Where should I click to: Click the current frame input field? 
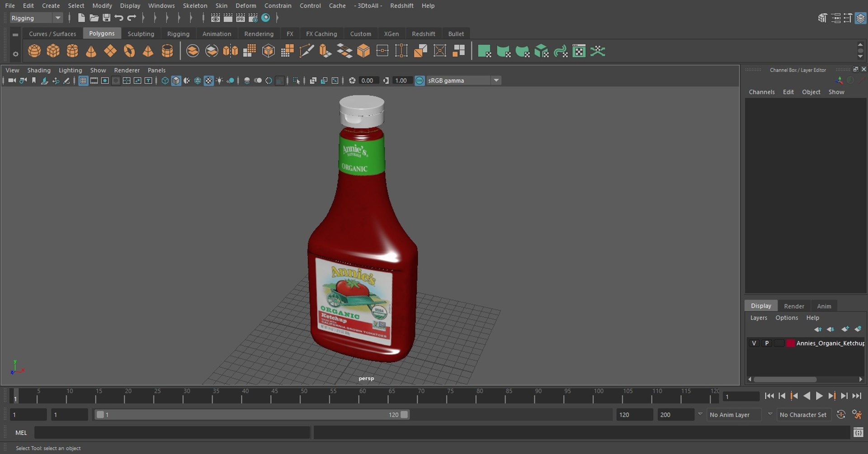tap(741, 397)
